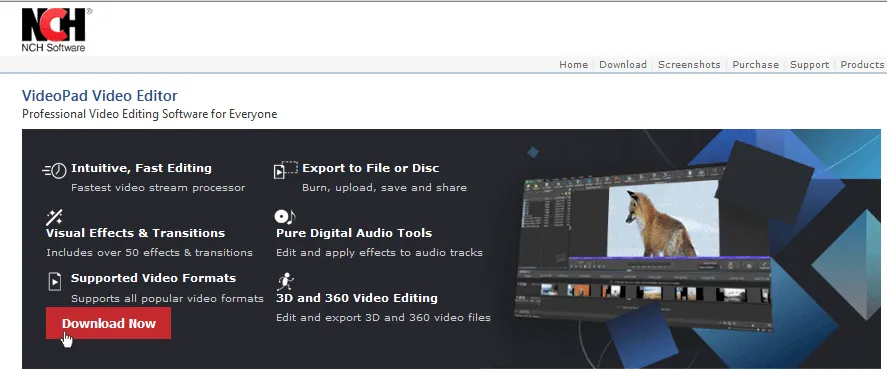Open the Purchase page
This screenshot has width=887, height=376.
click(755, 64)
